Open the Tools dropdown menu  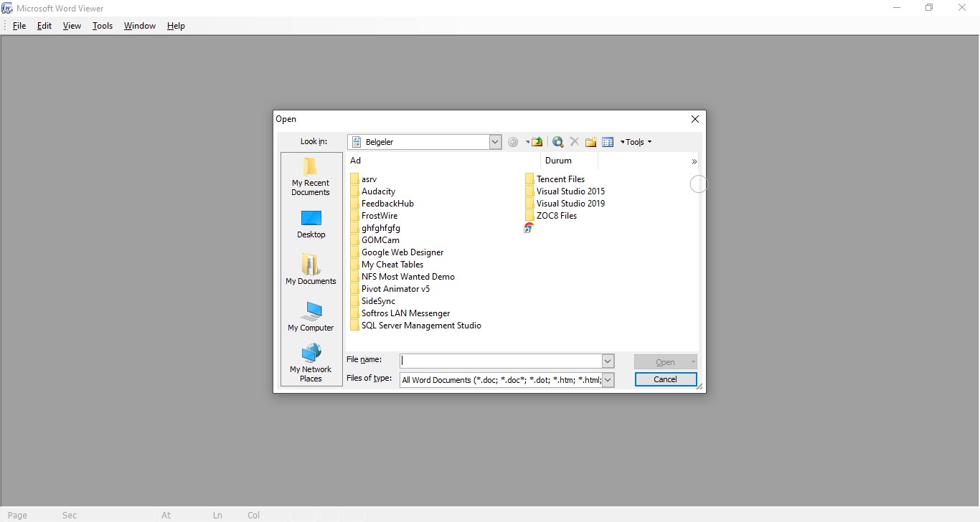tap(636, 142)
